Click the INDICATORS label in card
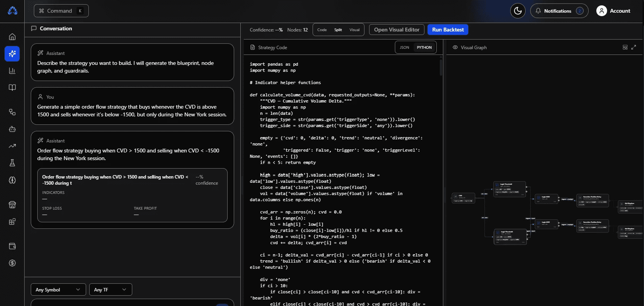 (x=53, y=193)
